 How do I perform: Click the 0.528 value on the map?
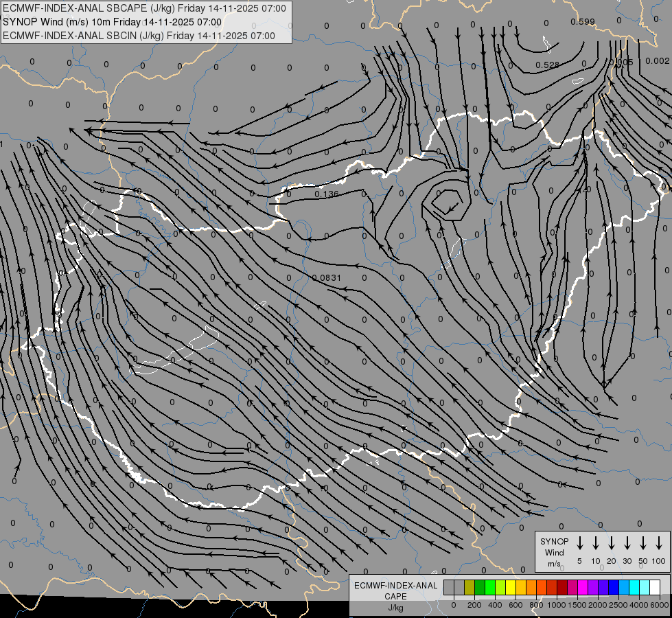pyautogui.click(x=547, y=65)
